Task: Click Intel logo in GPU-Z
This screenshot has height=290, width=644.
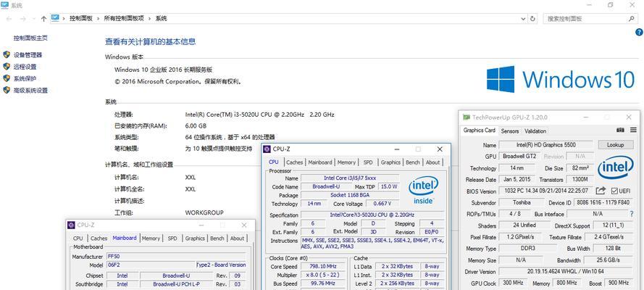Action: pyautogui.click(x=615, y=167)
